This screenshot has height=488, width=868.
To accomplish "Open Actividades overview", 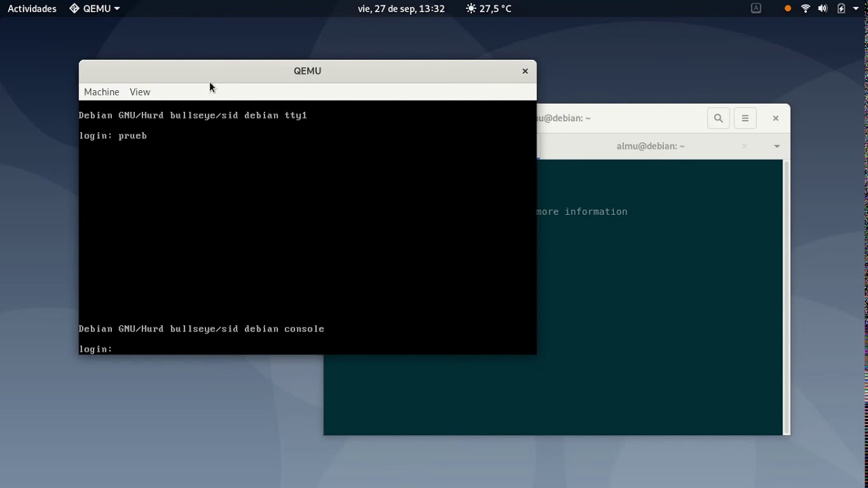I will coord(32,9).
